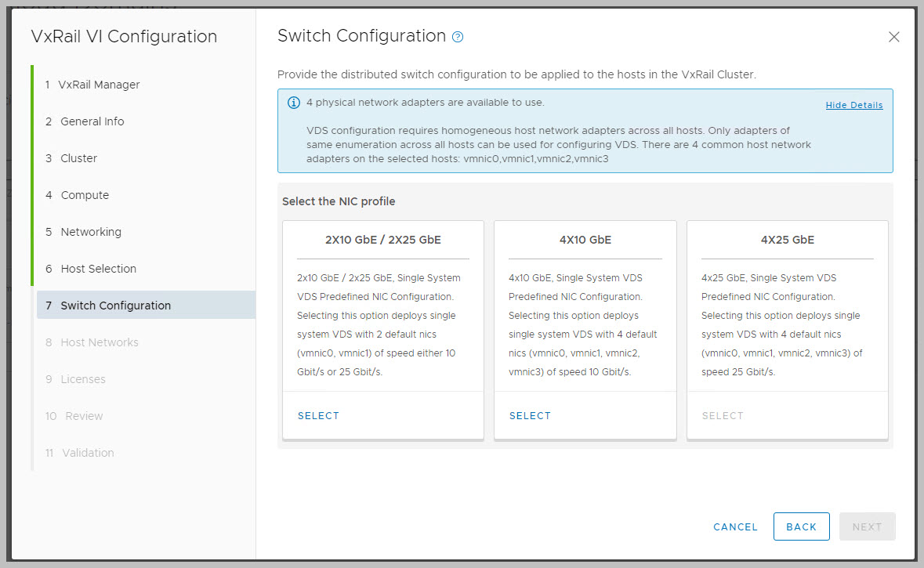Click the info icon in the blue banner

(x=294, y=103)
